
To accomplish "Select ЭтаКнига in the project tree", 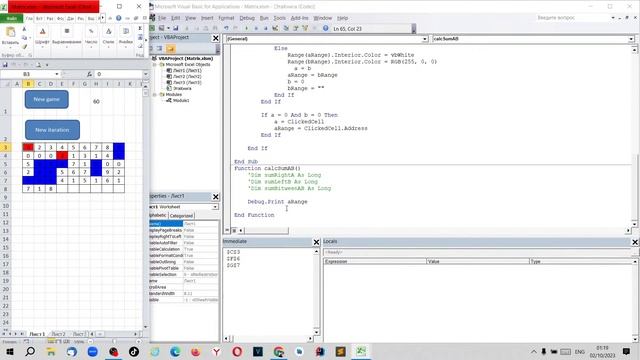I will coord(182,88).
